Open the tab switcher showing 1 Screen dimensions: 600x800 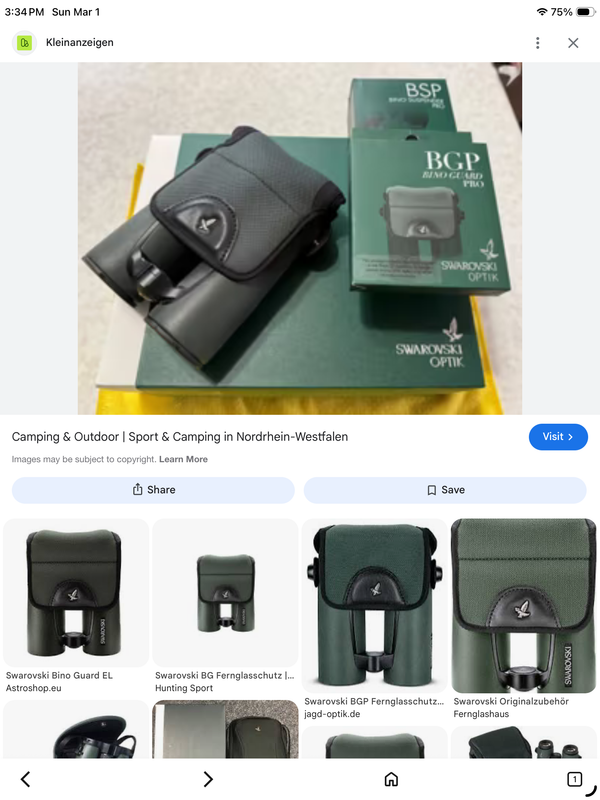point(574,779)
